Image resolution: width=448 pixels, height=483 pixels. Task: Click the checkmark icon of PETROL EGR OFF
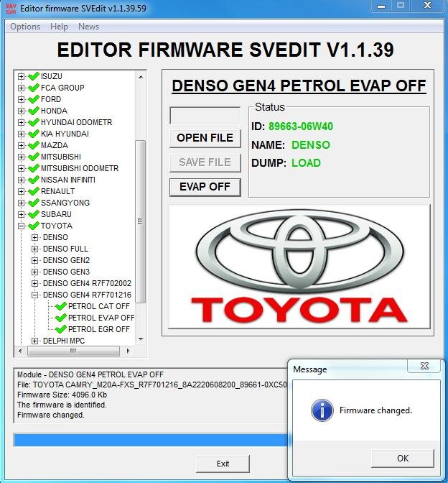tap(61, 329)
